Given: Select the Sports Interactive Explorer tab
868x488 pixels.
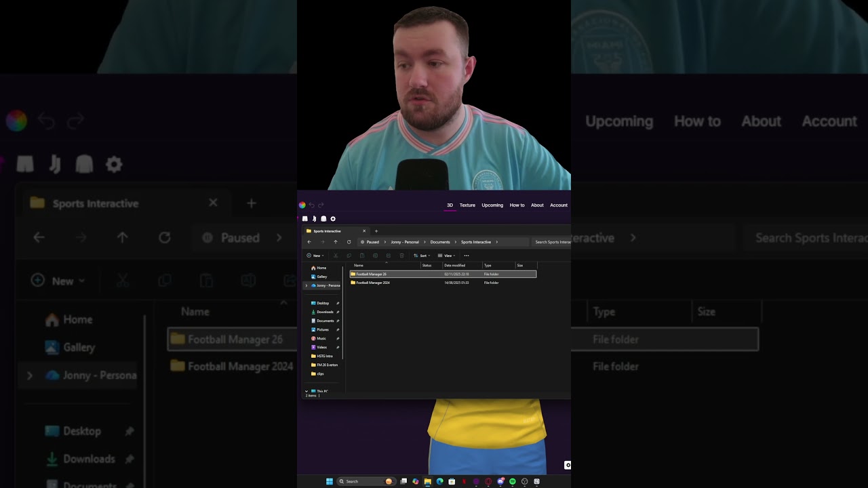Looking at the screenshot, I should pyautogui.click(x=336, y=231).
